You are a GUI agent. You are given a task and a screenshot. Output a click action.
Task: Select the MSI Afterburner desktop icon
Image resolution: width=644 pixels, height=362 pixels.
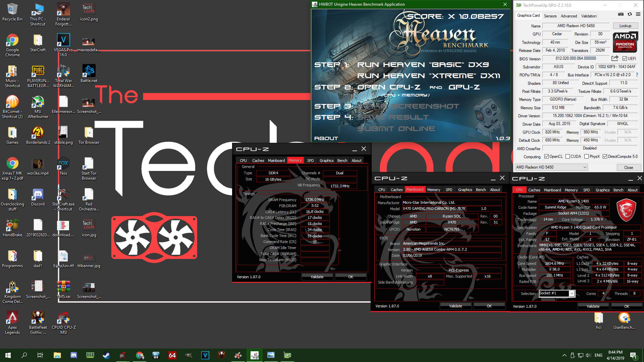[x=38, y=107]
